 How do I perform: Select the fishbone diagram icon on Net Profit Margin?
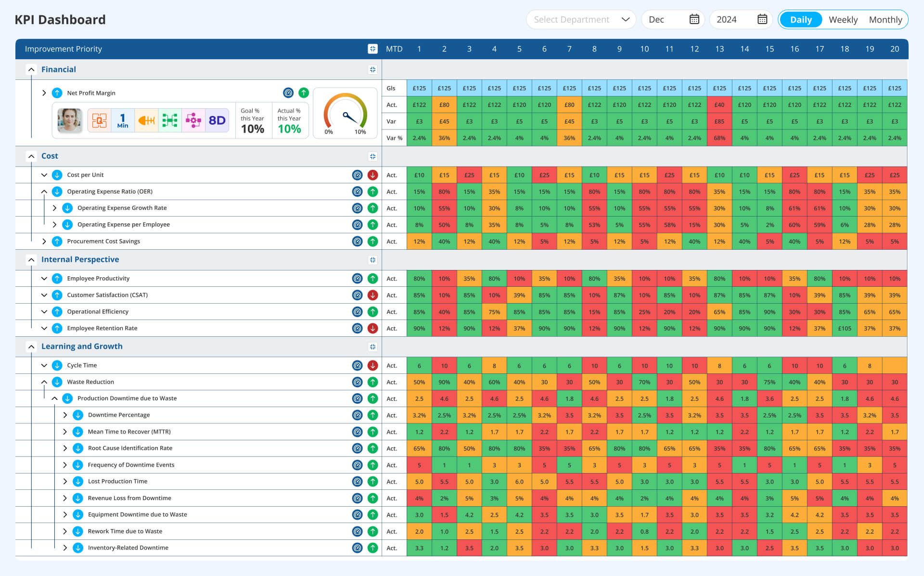coord(146,120)
